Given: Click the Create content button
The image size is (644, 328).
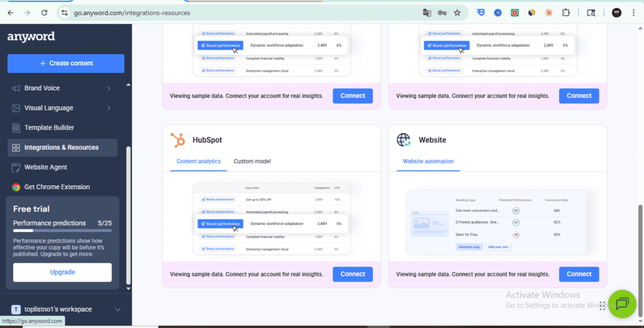Looking at the screenshot, I should (65, 63).
